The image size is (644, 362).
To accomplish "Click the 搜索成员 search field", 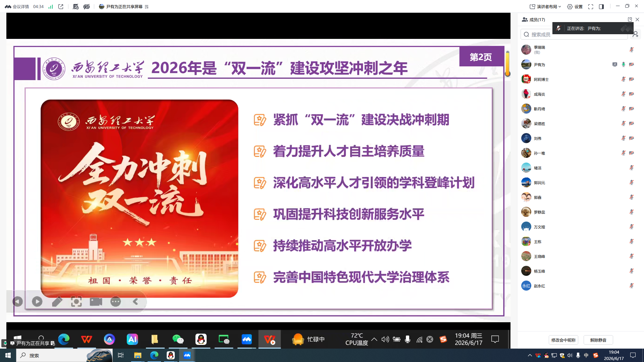I will click(574, 34).
